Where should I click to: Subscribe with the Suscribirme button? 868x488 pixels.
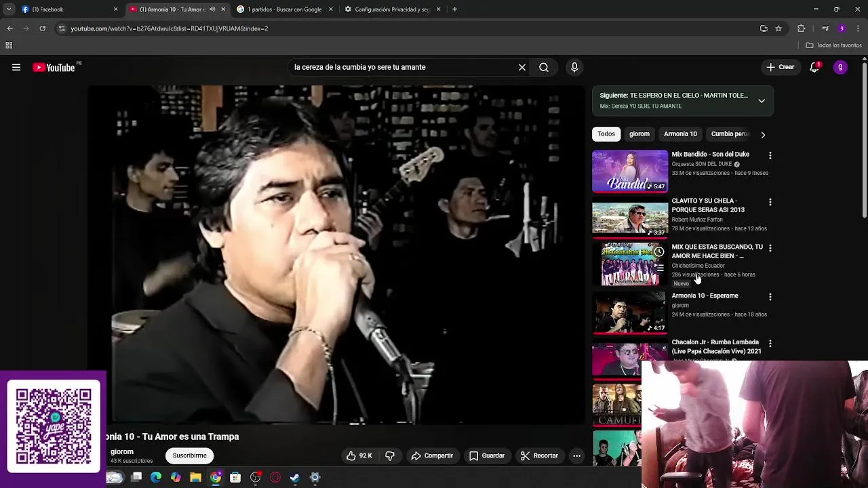[189, 455]
